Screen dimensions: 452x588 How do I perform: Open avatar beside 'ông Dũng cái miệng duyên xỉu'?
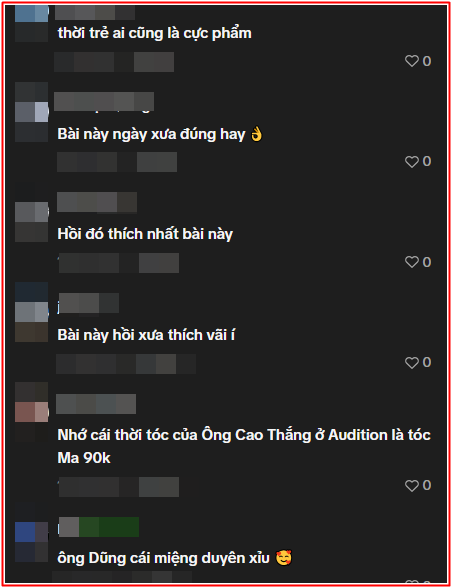32,532
